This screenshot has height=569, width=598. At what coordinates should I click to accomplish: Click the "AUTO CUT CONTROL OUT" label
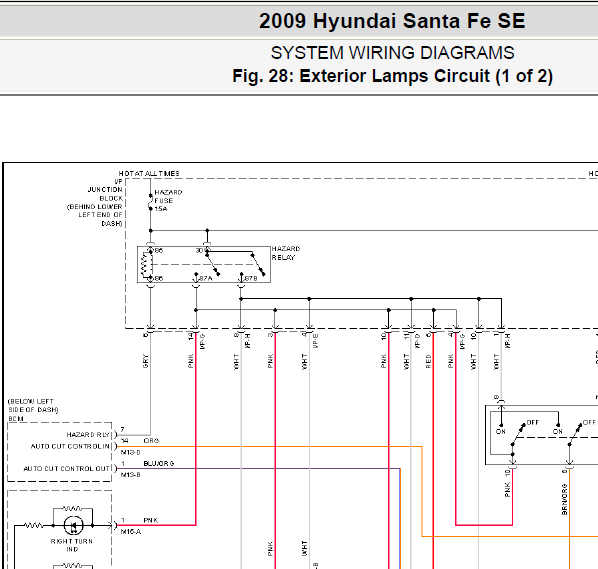(x=67, y=468)
